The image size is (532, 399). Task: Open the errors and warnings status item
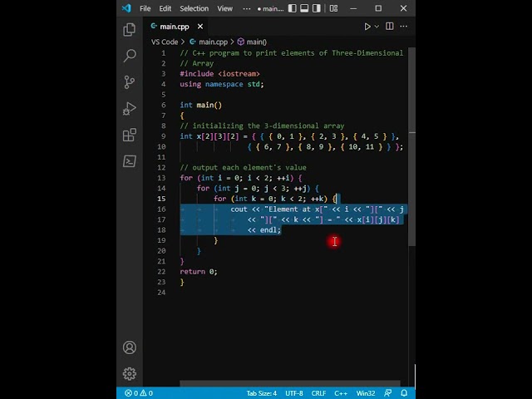click(139, 393)
